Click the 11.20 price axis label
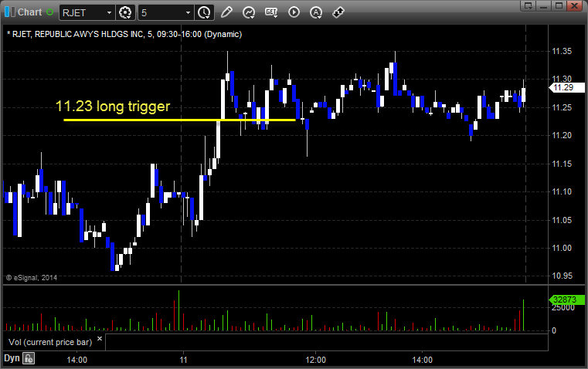588x369 pixels. pos(562,135)
